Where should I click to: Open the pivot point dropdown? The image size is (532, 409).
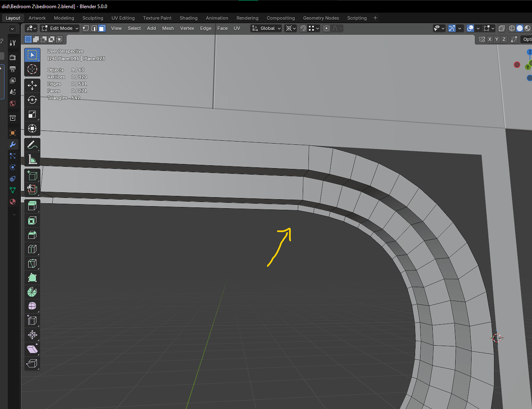(x=291, y=28)
